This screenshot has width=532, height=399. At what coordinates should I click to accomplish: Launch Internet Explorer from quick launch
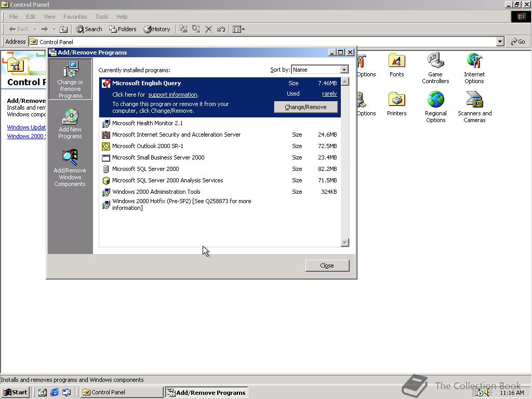click(x=54, y=392)
